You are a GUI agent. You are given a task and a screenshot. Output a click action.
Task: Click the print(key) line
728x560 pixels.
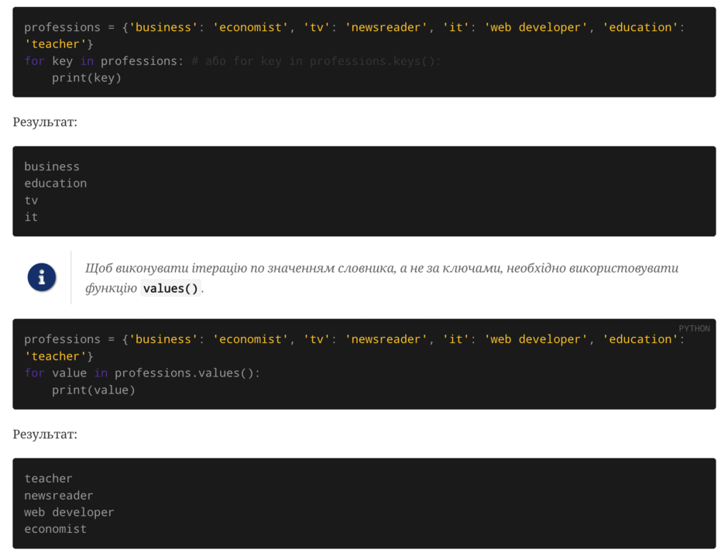(87, 77)
